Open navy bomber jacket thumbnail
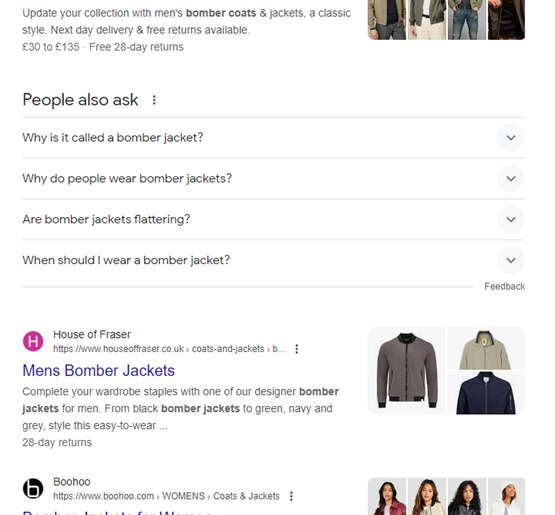The image size is (555, 515). click(x=486, y=393)
